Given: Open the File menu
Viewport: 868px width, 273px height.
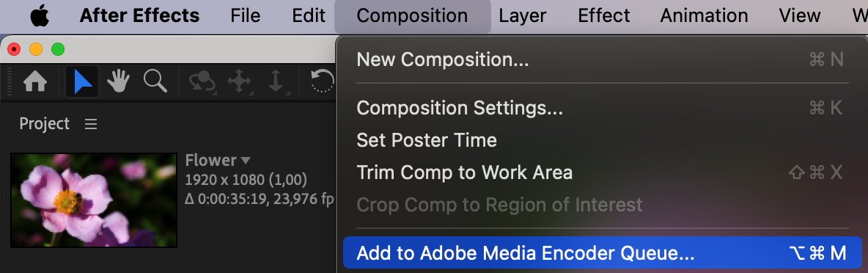Looking at the screenshot, I should [x=246, y=15].
